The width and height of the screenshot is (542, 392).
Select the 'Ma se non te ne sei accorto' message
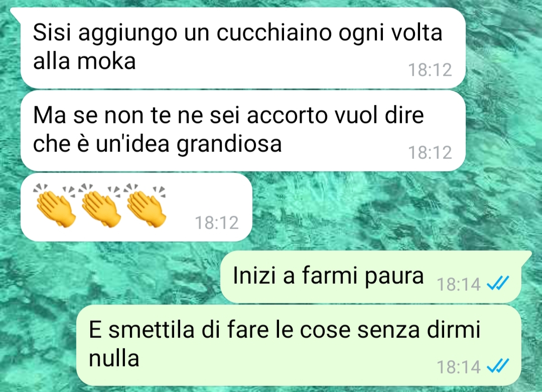243,130
